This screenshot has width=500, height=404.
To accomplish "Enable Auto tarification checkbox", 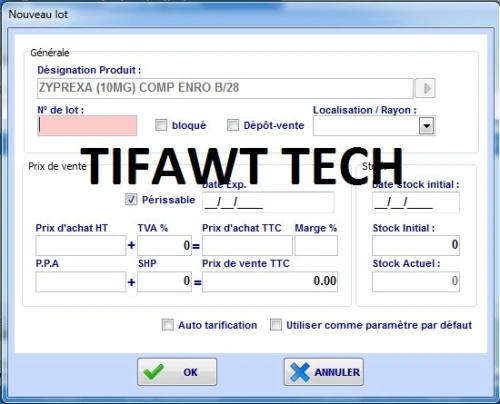I will (168, 325).
